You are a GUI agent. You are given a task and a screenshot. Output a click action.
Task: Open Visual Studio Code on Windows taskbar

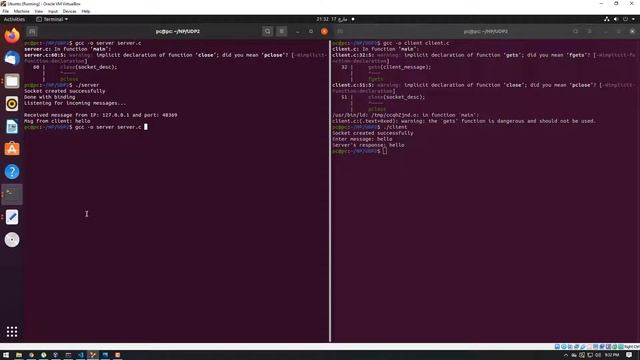coord(80,355)
